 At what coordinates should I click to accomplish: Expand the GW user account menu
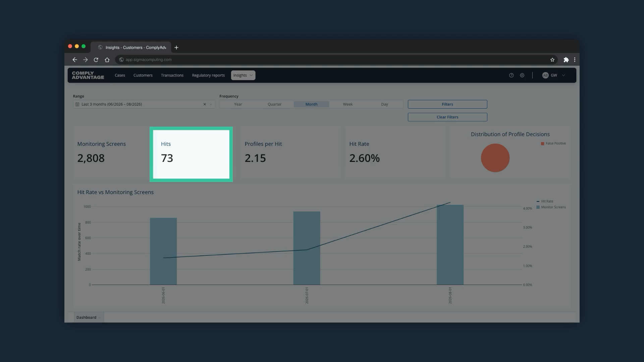coord(563,75)
